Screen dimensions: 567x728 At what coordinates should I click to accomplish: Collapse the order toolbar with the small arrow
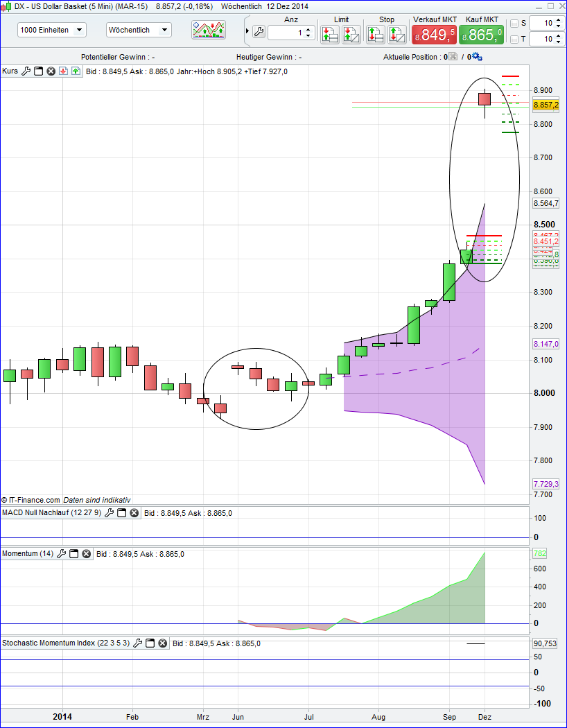tap(247, 32)
